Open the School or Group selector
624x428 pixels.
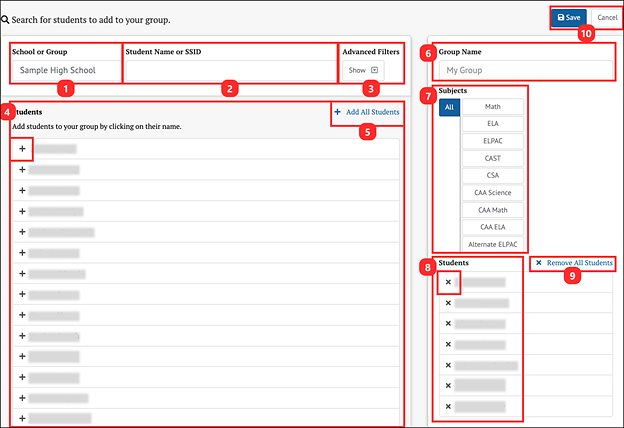65,71
